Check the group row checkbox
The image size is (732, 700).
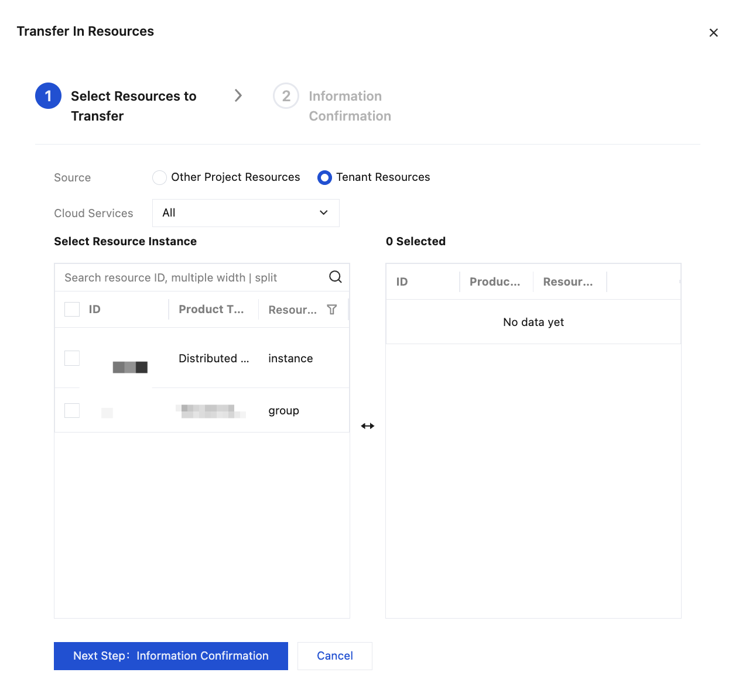(x=72, y=410)
